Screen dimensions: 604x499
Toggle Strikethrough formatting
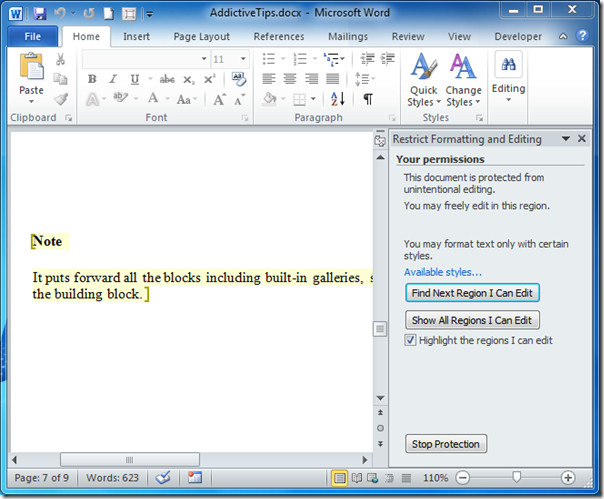coord(167,79)
